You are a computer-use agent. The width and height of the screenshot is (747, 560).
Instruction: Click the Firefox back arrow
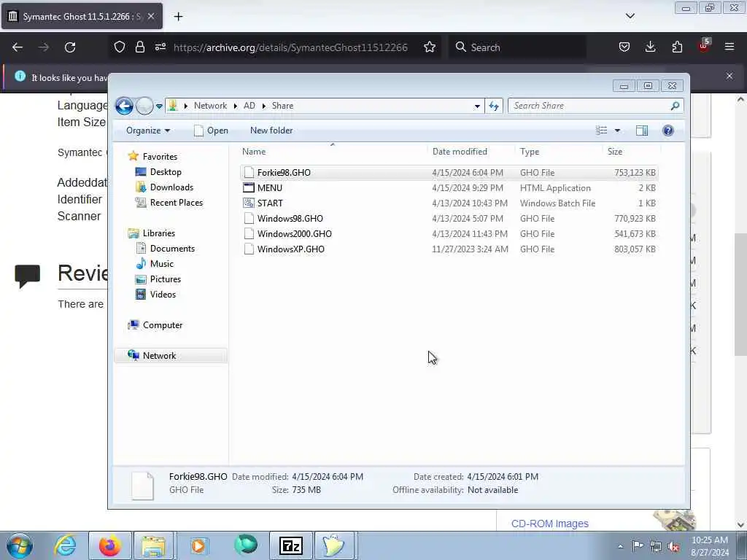[18, 47]
